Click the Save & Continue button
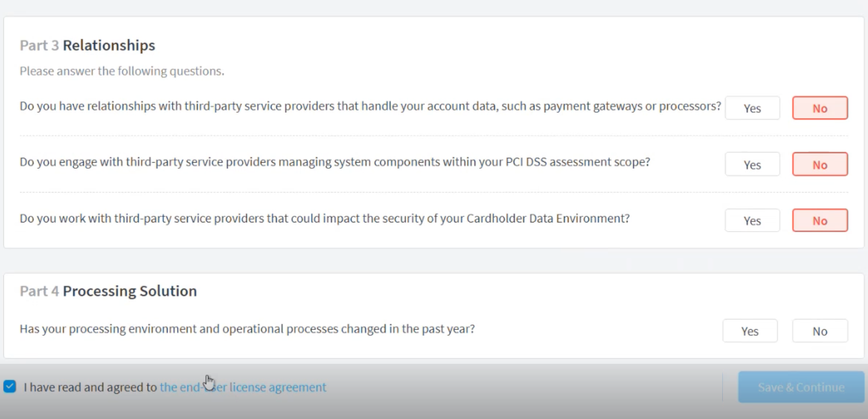This screenshot has height=419, width=868. click(x=801, y=387)
